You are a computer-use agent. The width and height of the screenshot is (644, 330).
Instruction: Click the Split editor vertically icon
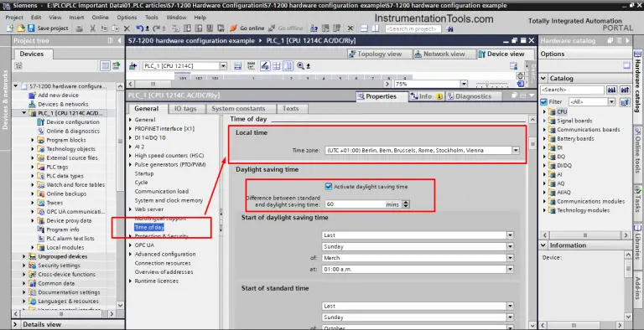(x=376, y=28)
